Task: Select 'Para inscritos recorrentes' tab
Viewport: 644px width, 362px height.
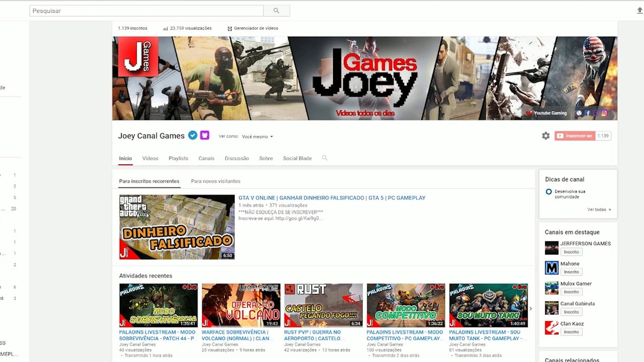Action: pos(149,181)
